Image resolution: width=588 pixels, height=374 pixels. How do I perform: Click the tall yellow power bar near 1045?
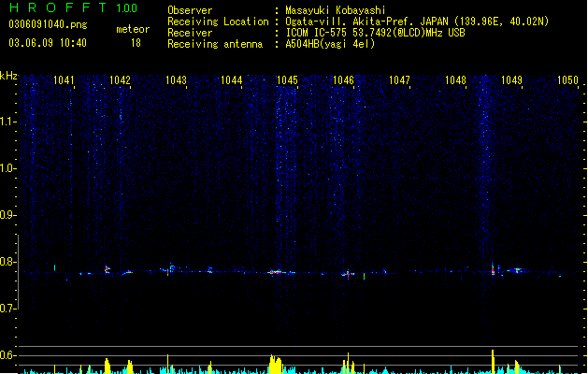click(276, 365)
